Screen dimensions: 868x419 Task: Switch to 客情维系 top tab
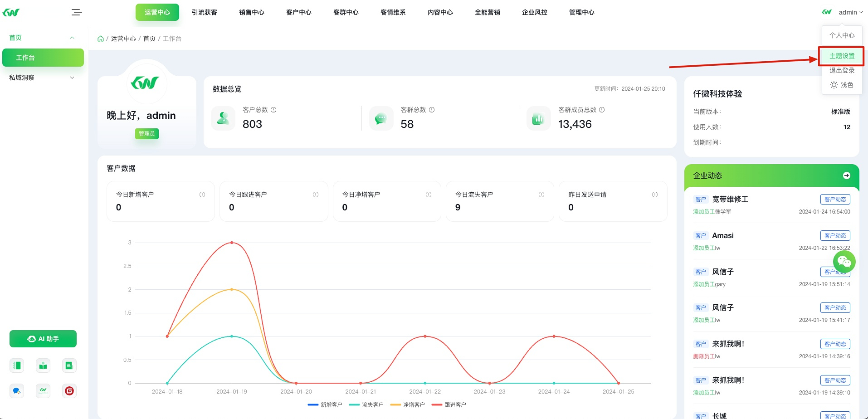point(393,12)
